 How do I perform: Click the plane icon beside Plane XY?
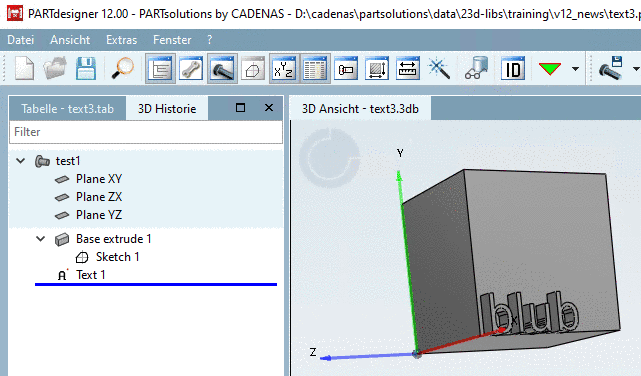pyautogui.click(x=62, y=179)
